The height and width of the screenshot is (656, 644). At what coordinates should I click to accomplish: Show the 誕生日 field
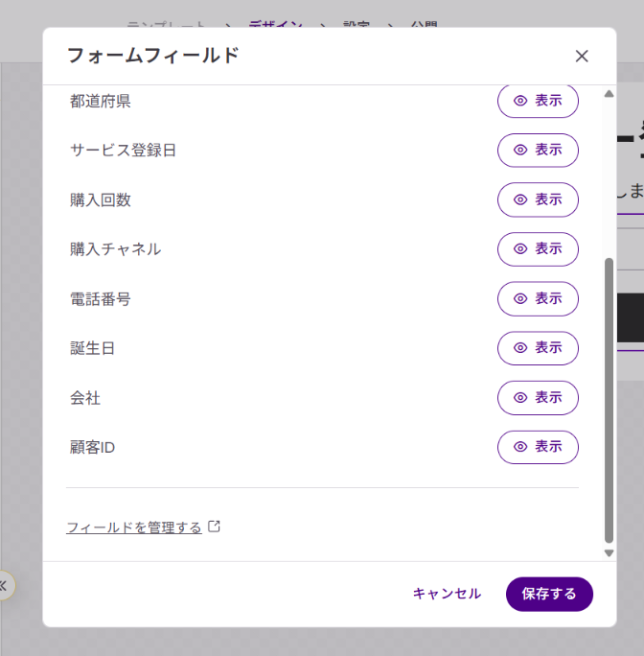538,348
